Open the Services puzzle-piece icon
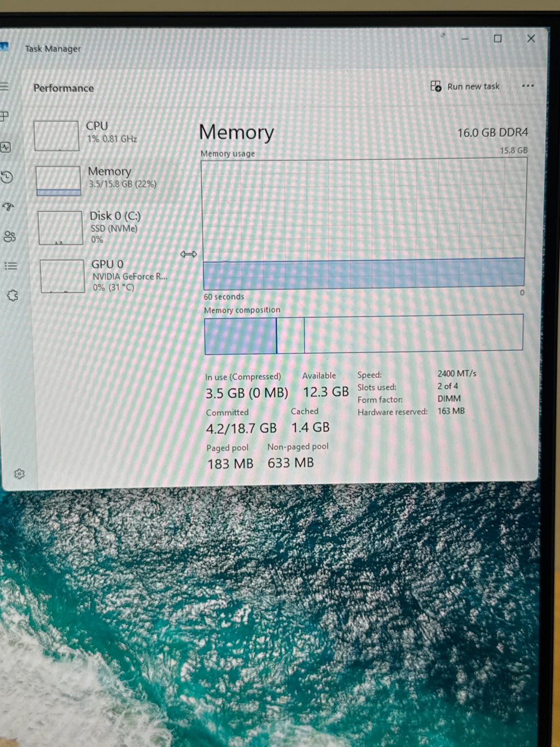 [x=13, y=296]
